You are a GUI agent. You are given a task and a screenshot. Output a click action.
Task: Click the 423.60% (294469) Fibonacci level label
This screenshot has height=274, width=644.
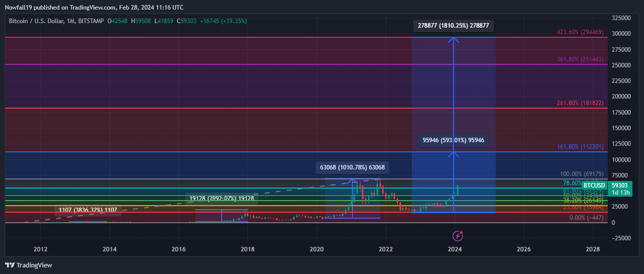point(580,32)
